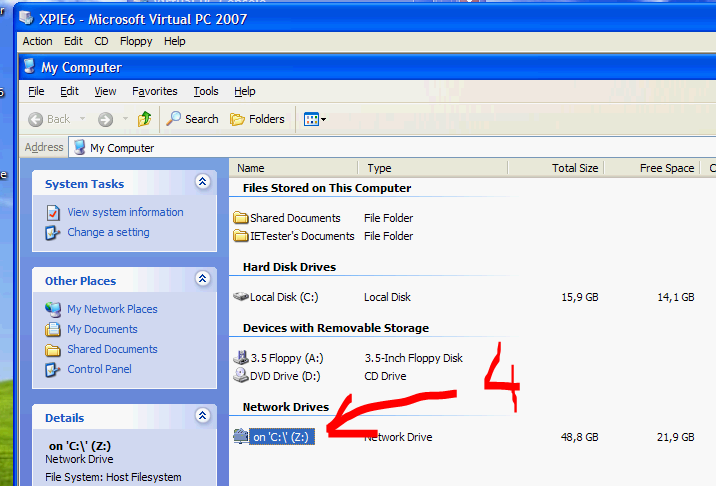The width and height of the screenshot is (716, 486).
Task: Collapse the Details panel
Action: [203, 416]
